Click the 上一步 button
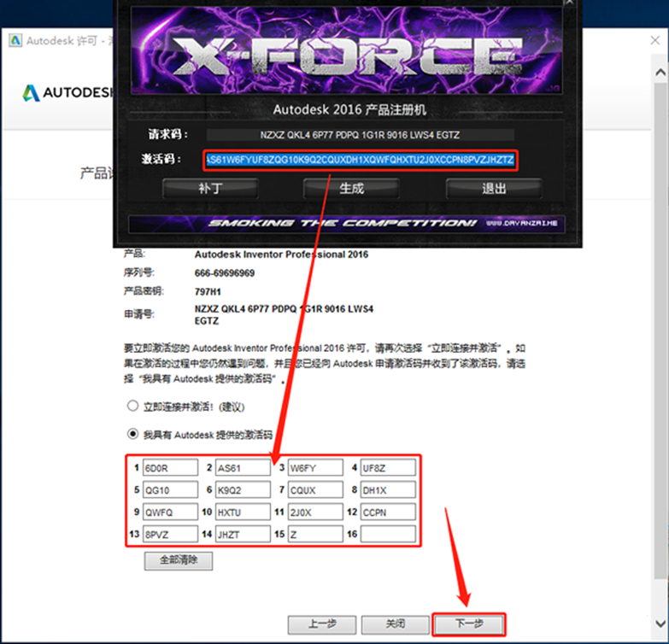This screenshot has height=644, width=669. [x=322, y=624]
